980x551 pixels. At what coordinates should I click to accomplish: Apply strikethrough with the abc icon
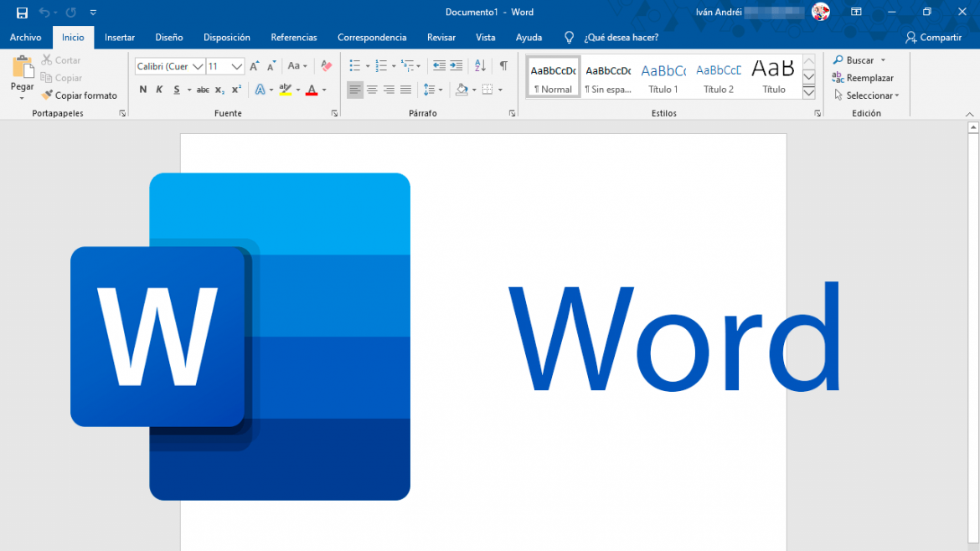tap(204, 89)
